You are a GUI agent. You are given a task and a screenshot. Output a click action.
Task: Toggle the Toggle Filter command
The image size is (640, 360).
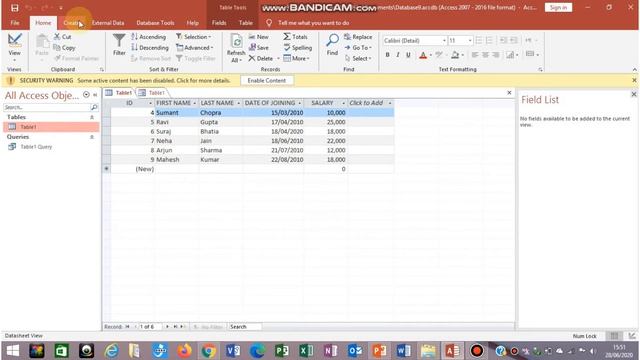196,58
